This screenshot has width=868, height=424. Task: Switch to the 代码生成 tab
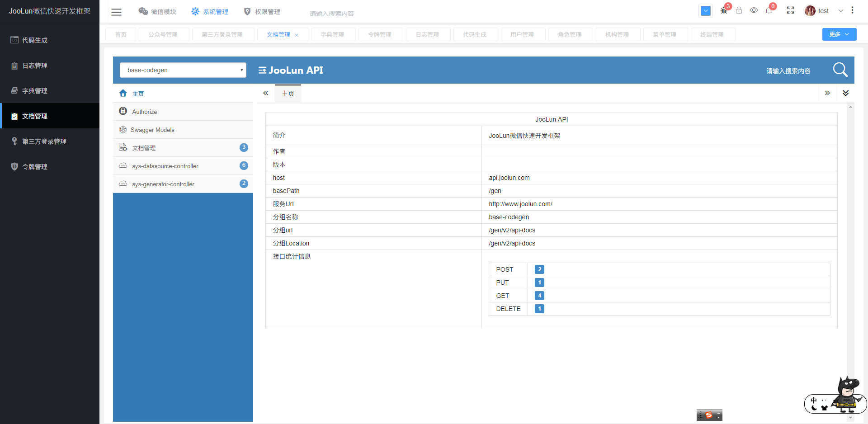coord(475,34)
